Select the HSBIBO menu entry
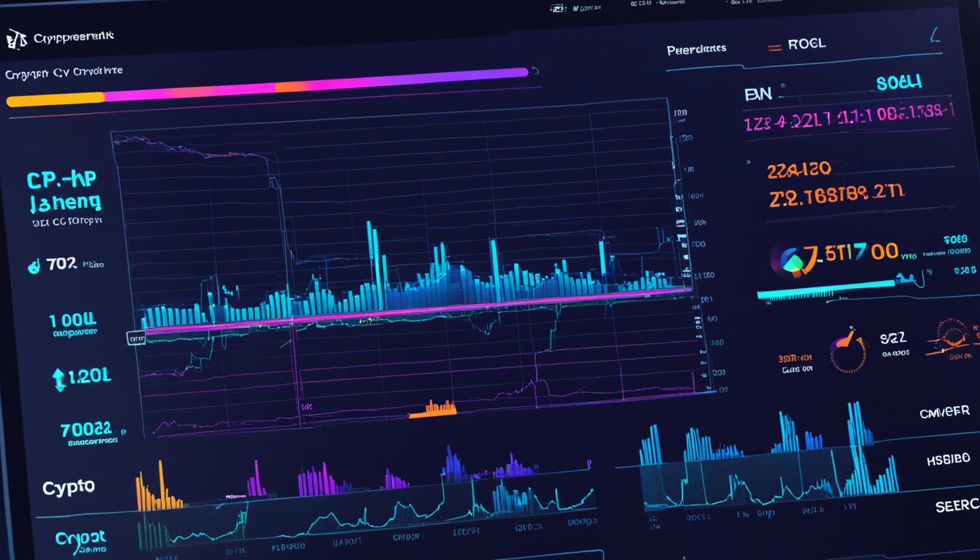This screenshot has width=980, height=560. point(948,459)
